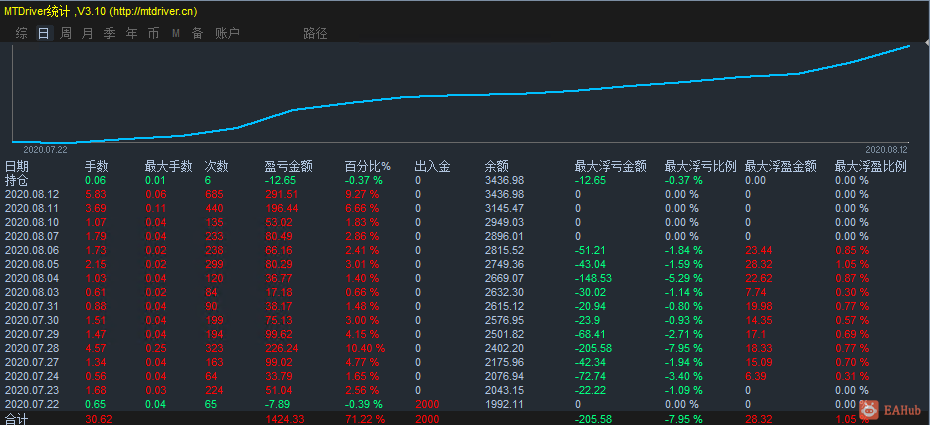
Task: Click the trade count 685 cell
Action: (214, 194)
